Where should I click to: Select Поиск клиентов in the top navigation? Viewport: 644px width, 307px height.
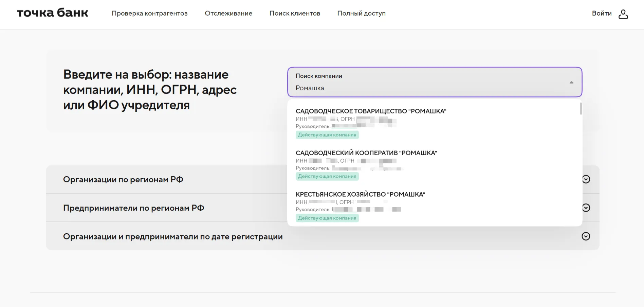pyautogui.click(x=294, y=13)
